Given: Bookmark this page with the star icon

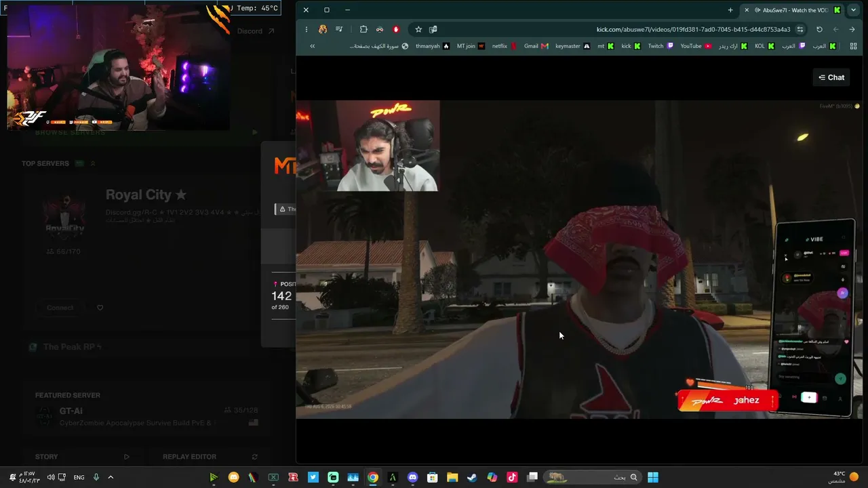Looking at the screenshot, I should pos(418,29).
